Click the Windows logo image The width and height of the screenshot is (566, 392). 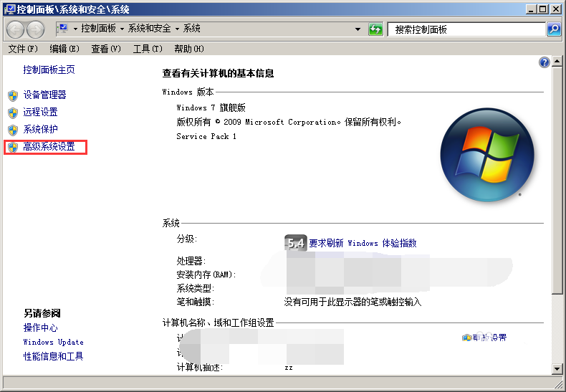[487, 155]
